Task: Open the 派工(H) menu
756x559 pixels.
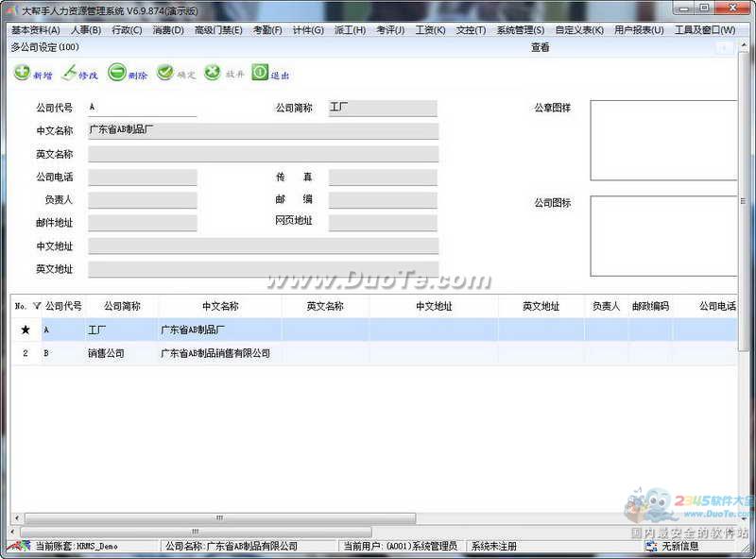Action: click(350, 30)
